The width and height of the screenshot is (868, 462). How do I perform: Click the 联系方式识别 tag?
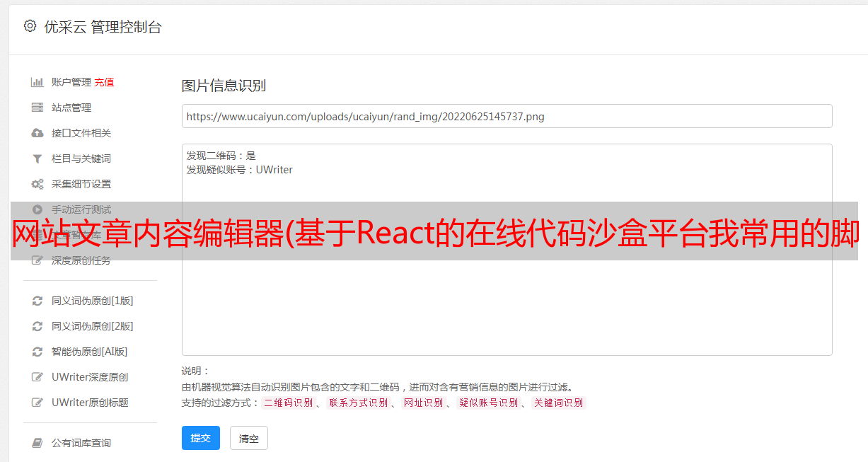pyautogui.click(x=358, y=403)
